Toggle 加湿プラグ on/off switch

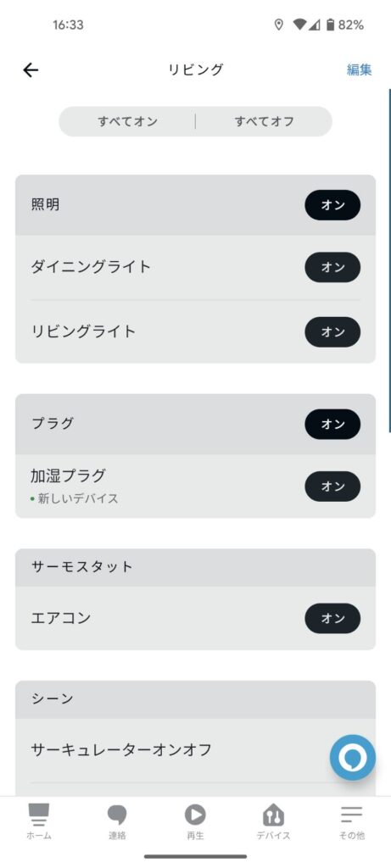click(x=332, y=486)
